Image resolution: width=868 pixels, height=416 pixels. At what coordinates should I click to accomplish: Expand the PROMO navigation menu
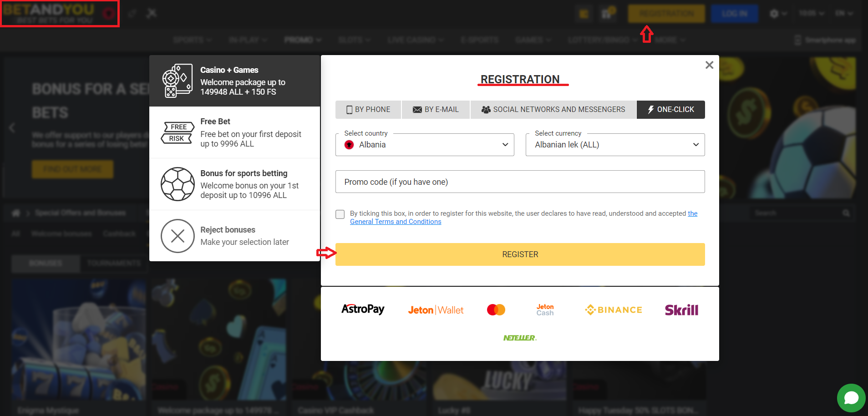[x=303, y=40]
